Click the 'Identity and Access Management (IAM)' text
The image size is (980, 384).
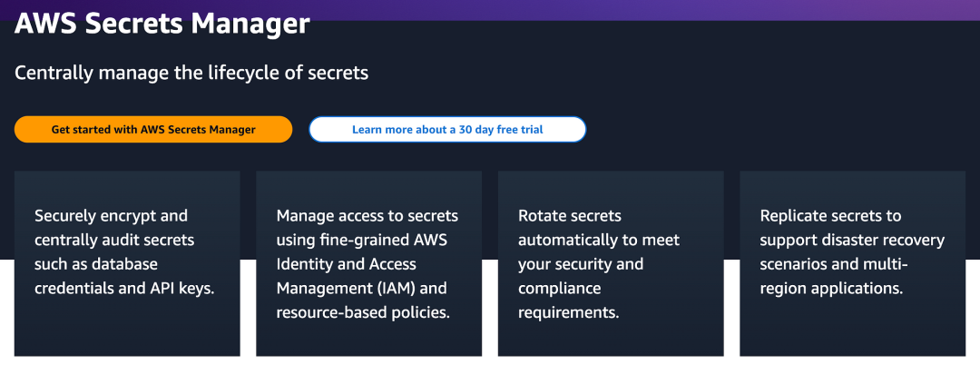[362, 276]
